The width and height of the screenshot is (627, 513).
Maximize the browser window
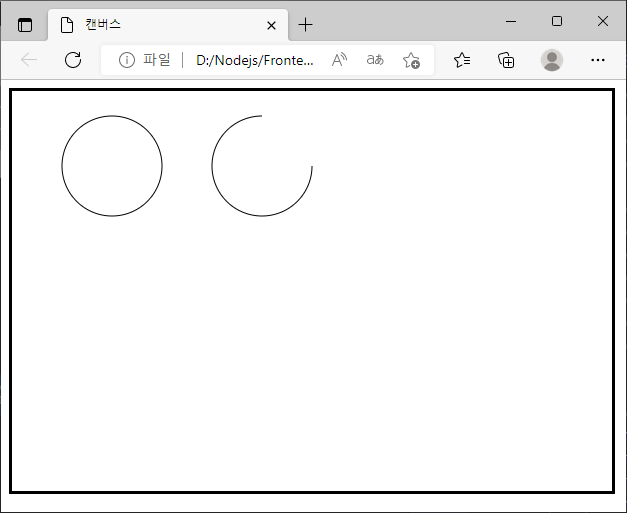click(557, 21)
